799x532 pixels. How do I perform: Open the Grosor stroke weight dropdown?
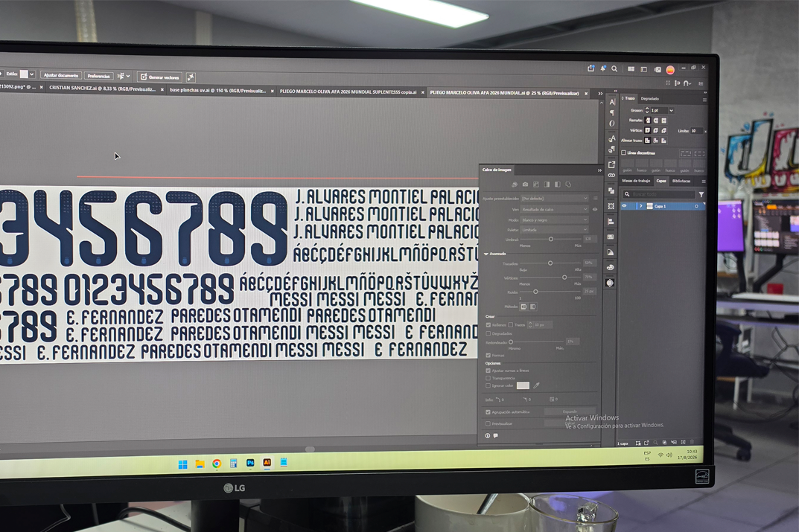tap(672, 110)
